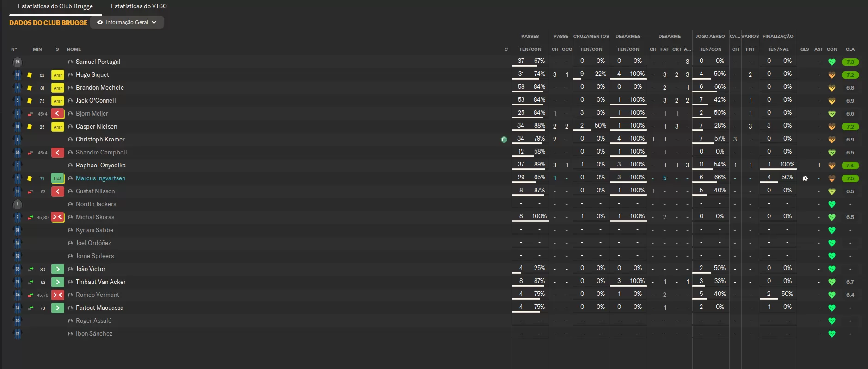868x369 pixels.
Task: Click Marcus Ingvartsen's yellow card icon
Action: tap(30, 178)
